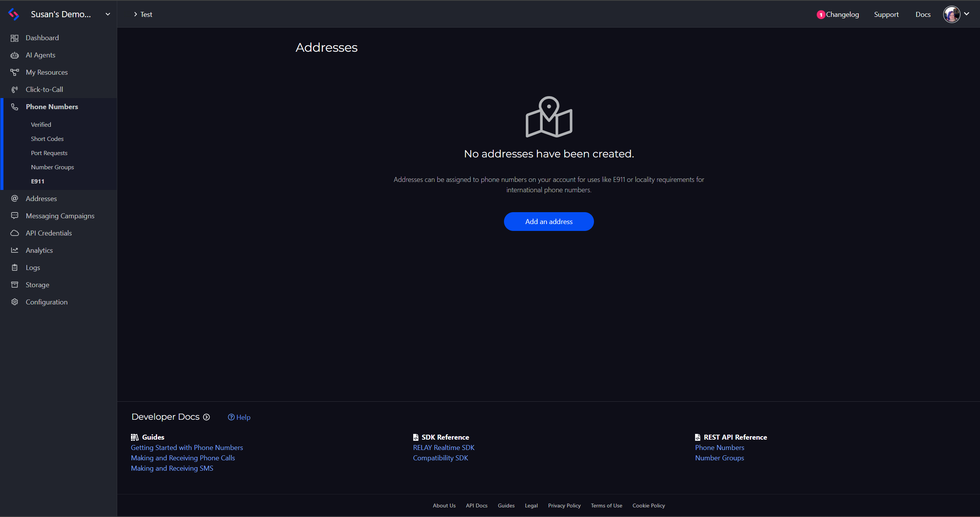Open the Verified submenu item
The width and height of the screenshot is (980, 517).
[41, 124]
